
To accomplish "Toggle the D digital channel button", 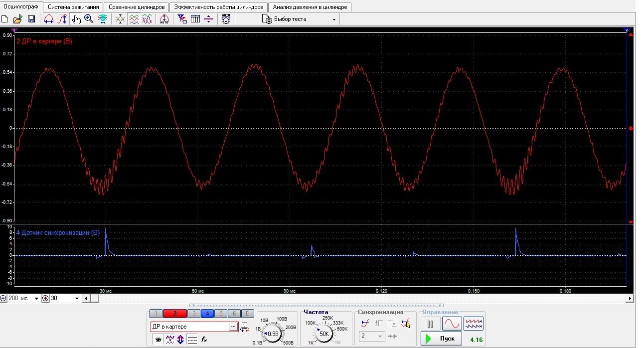I will [247, 314].
